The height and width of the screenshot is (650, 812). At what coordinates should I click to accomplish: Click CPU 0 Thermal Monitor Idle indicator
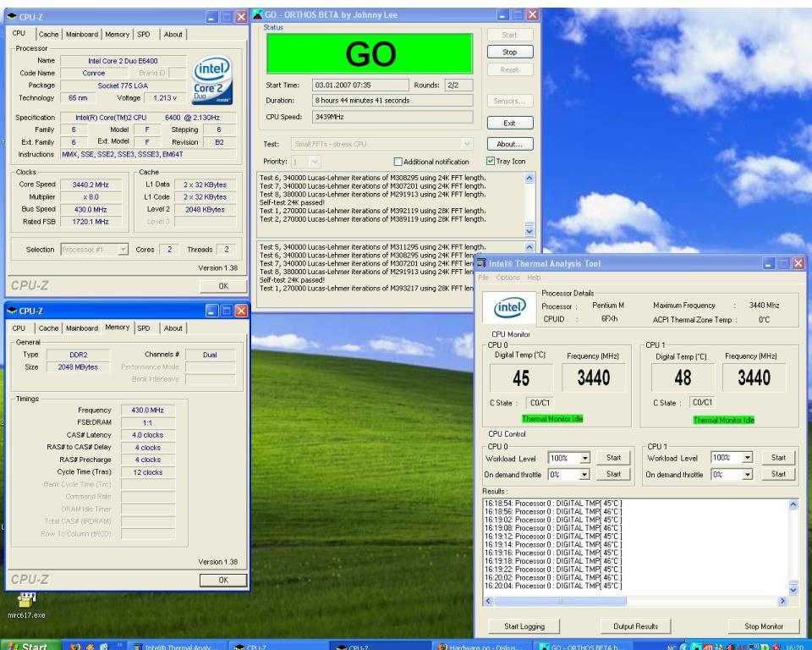coord(552,419)
